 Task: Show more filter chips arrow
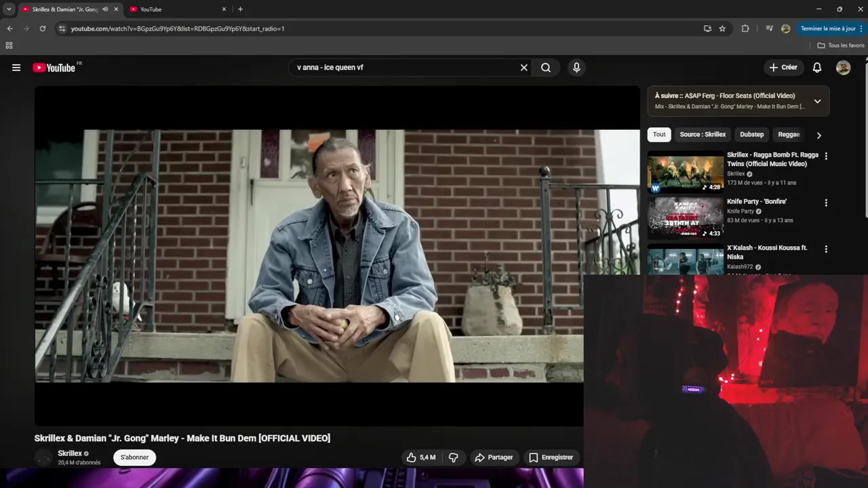pyautogui.click(x=818, y=135)
